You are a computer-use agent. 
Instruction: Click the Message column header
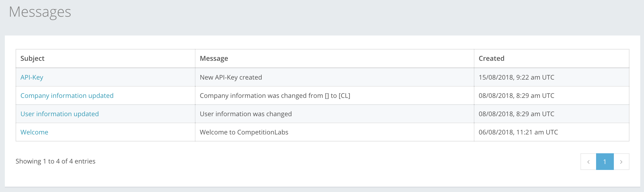point(214,59)
